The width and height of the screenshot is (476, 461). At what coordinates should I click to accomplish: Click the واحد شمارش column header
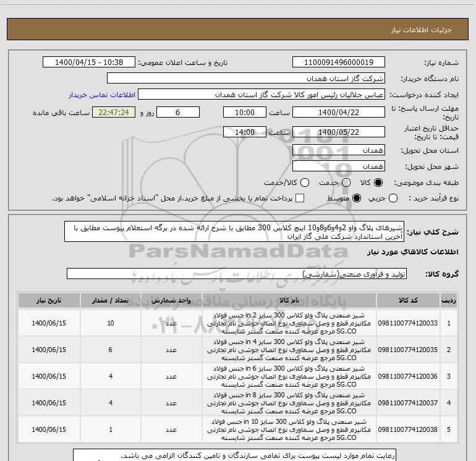click(171, 300)
